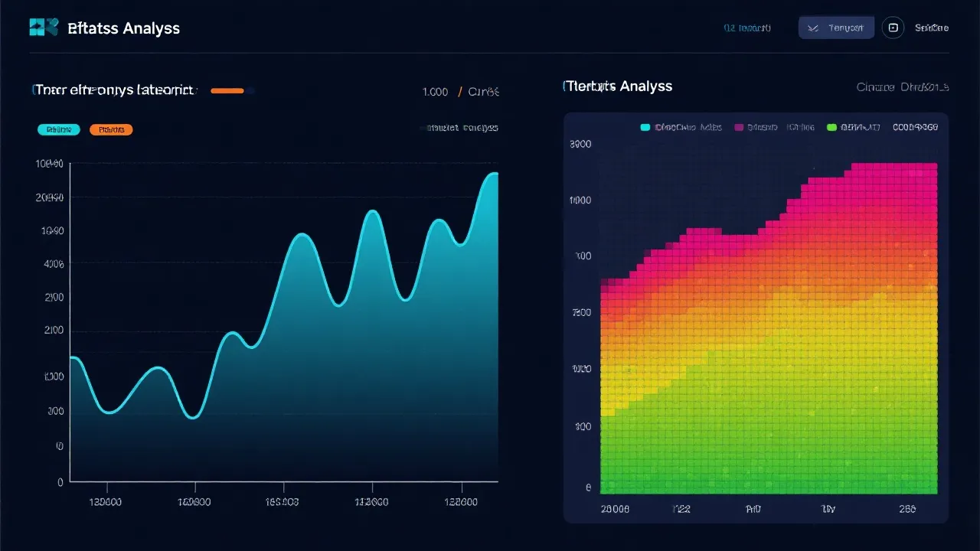Viewport: 980px width, 551px height.
Task: Open the dropdown at heatmap panel's top right
Action: [x=903, y=87]
